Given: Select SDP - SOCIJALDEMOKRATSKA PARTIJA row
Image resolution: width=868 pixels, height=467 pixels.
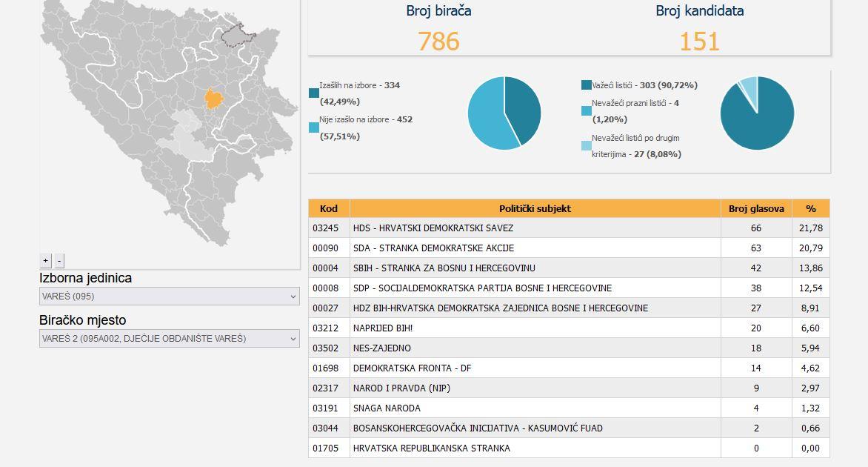Looking at the screenshot, I should pos(569,288).
